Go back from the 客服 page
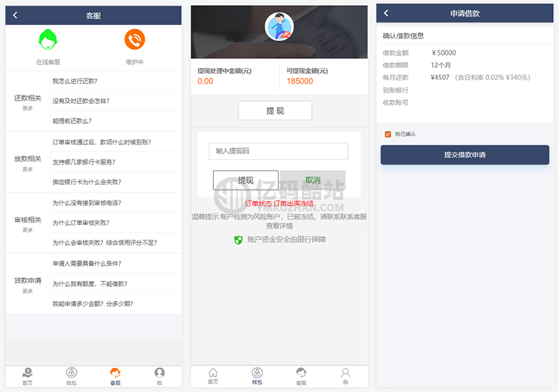559x392 pixels. coord(16,15)
